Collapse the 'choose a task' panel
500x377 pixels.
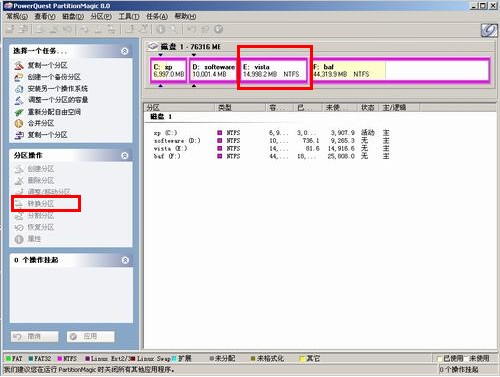click(125, 51)
